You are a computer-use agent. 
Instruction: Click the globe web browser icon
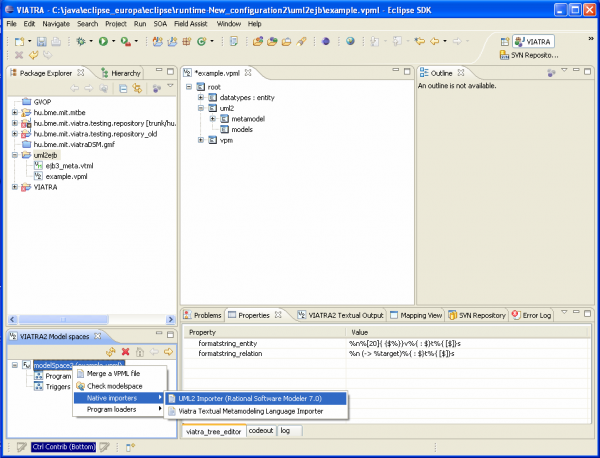(350, 41)
